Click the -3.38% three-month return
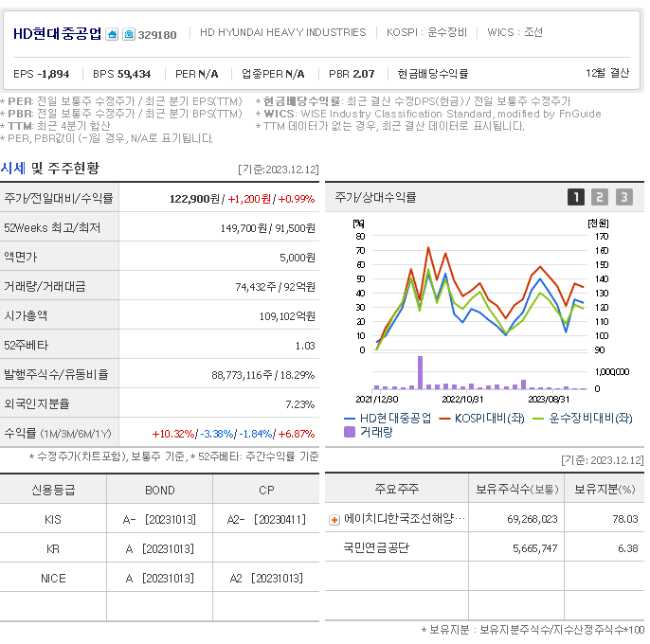 [x=216, y=434]
